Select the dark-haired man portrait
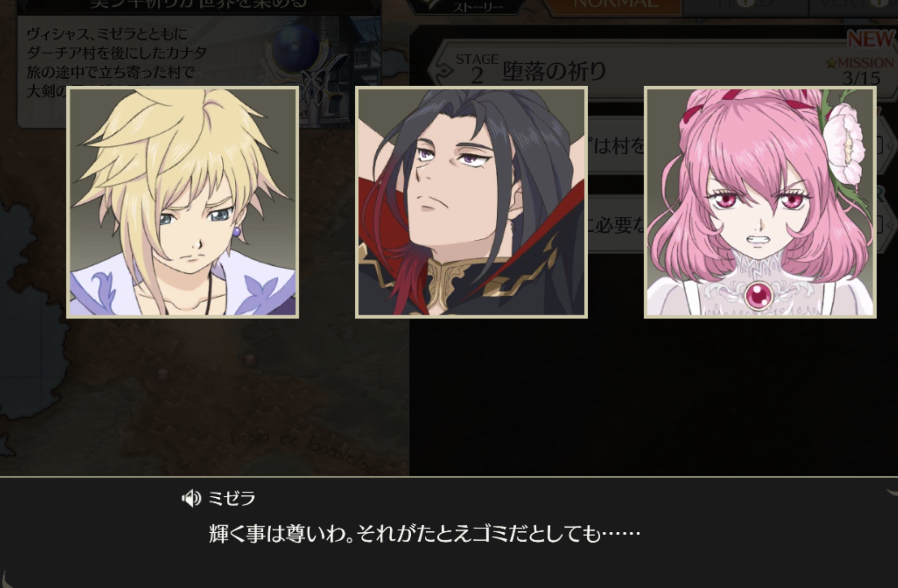This screenshot has width=898, height=588. coord(471,202)
